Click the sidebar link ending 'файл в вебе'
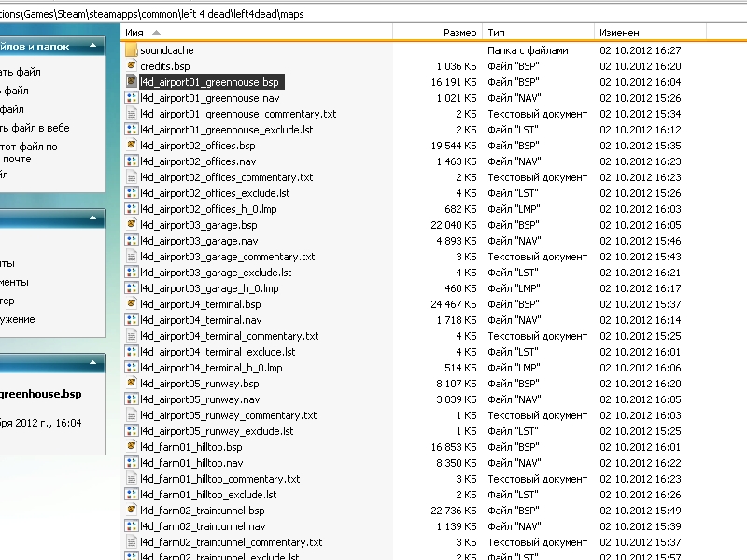The image size is (747, 560). click(x=35, y=128)
